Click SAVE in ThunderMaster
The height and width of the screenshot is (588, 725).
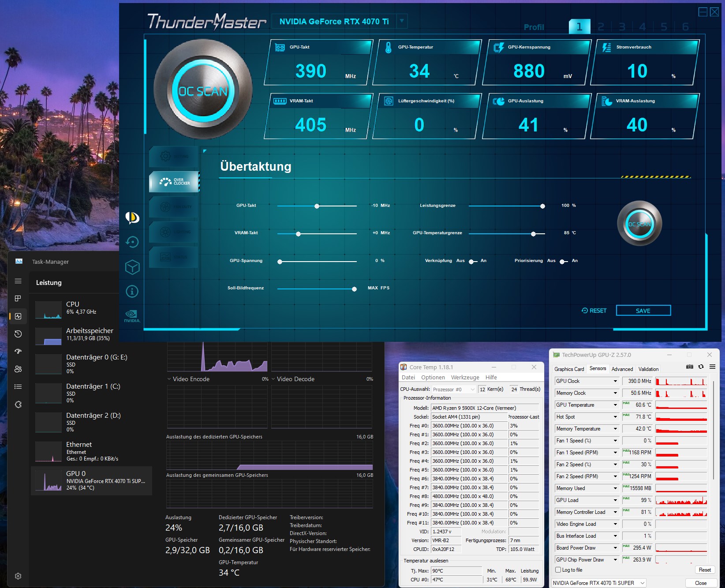(x=643, y=311)
